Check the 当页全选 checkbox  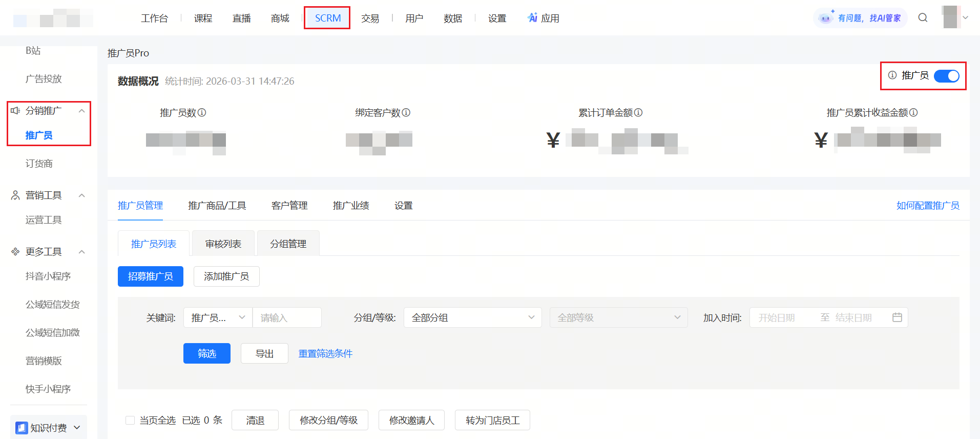[x=130, y=421]
